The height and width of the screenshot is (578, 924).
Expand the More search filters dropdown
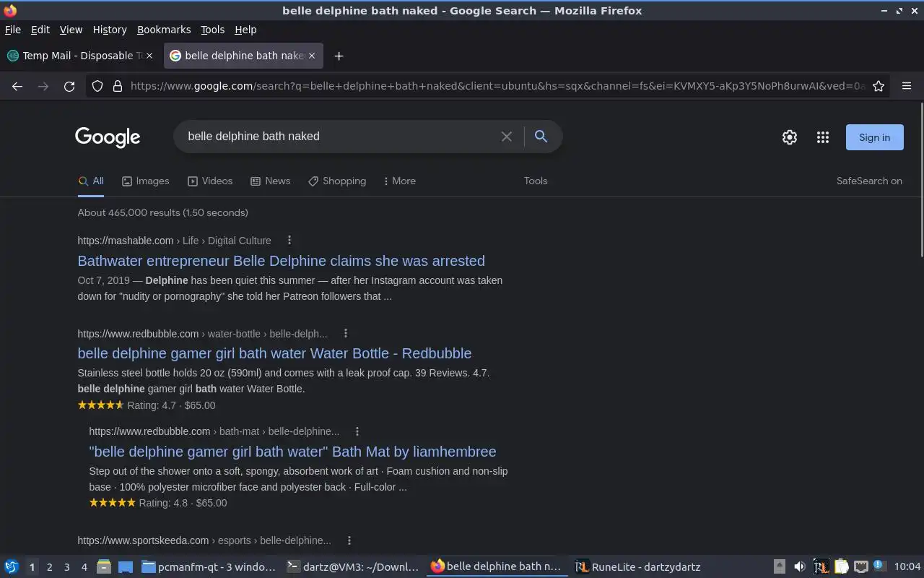399,181
